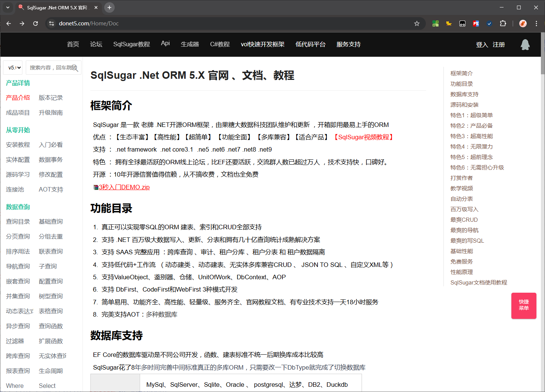
Task: Open the v5 version dropdown
Action: point(13,68)
